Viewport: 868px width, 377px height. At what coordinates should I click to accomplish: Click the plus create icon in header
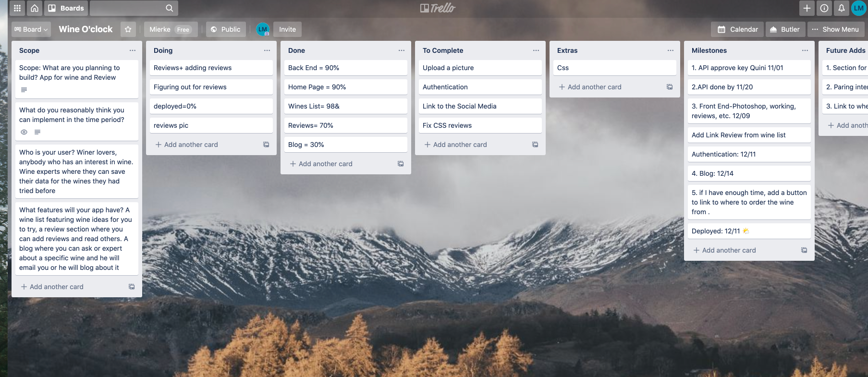coord(807,8)
